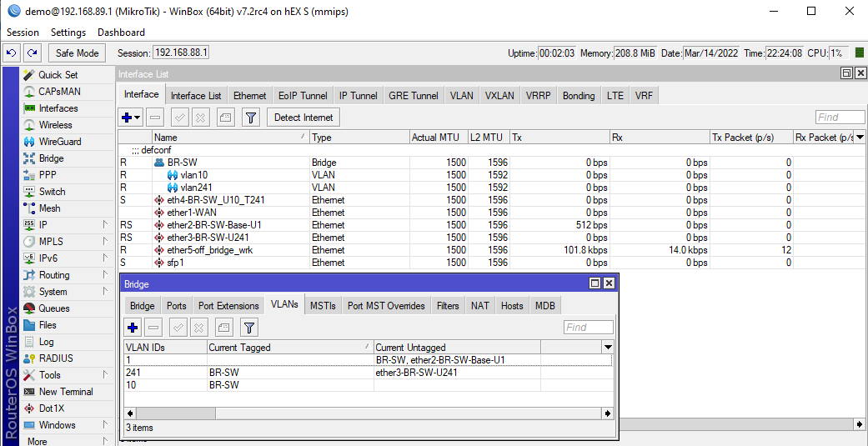Select the vlan241 interface row

492,188
